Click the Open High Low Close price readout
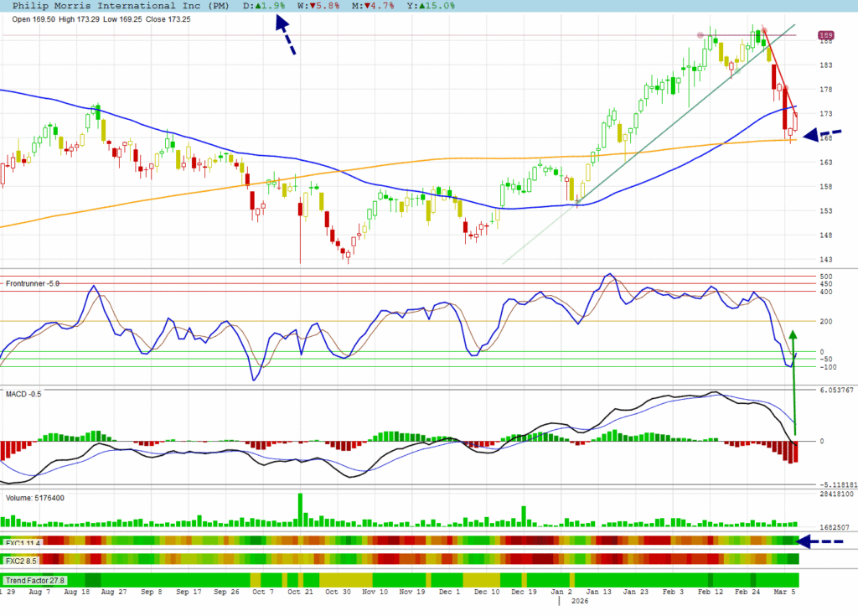This screenshot has height=616, width=858. (x=101, y=18)
